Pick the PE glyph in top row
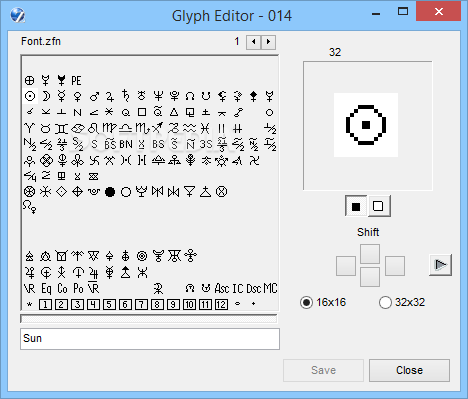Viewport: 468px width, 399px height. pyautogui.click(x=76, y=80)
